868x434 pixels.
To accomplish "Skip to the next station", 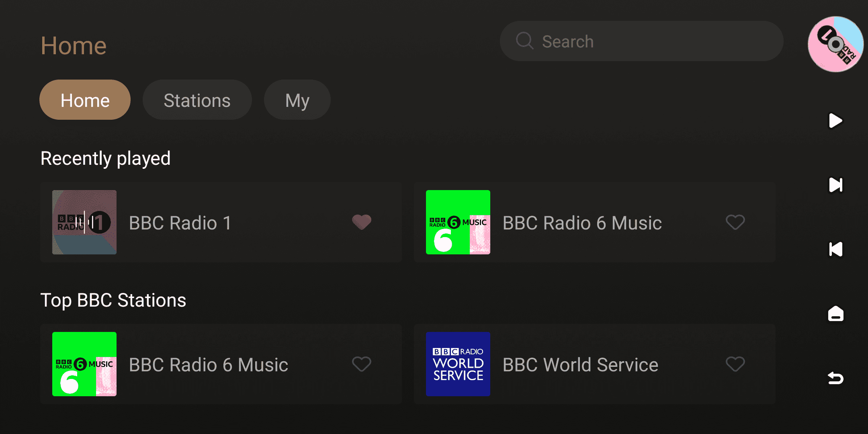I will coord(836,185).
